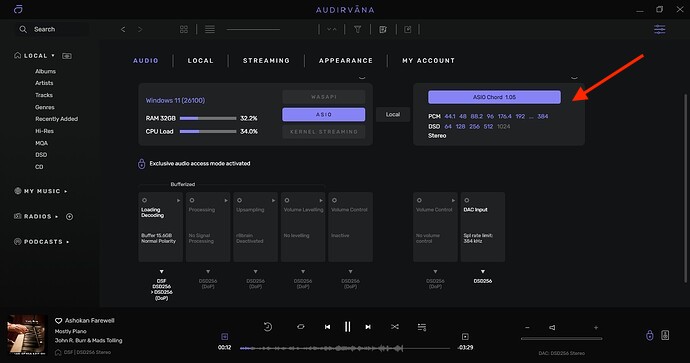Click the ASIO Chord 1.05 device button
The image size is (690, 363).
[x=495, y=97]
